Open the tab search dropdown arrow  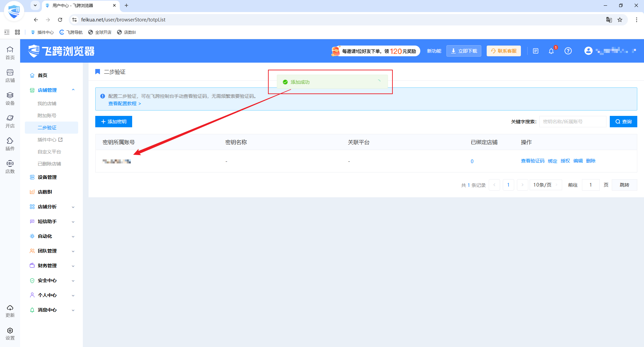[x=35, y=5]
